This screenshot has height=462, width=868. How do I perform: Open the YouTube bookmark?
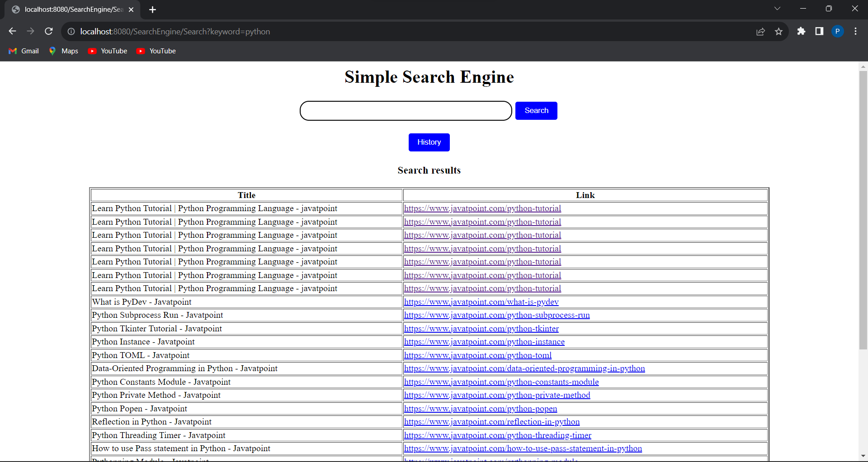click(x=107, y=51)
